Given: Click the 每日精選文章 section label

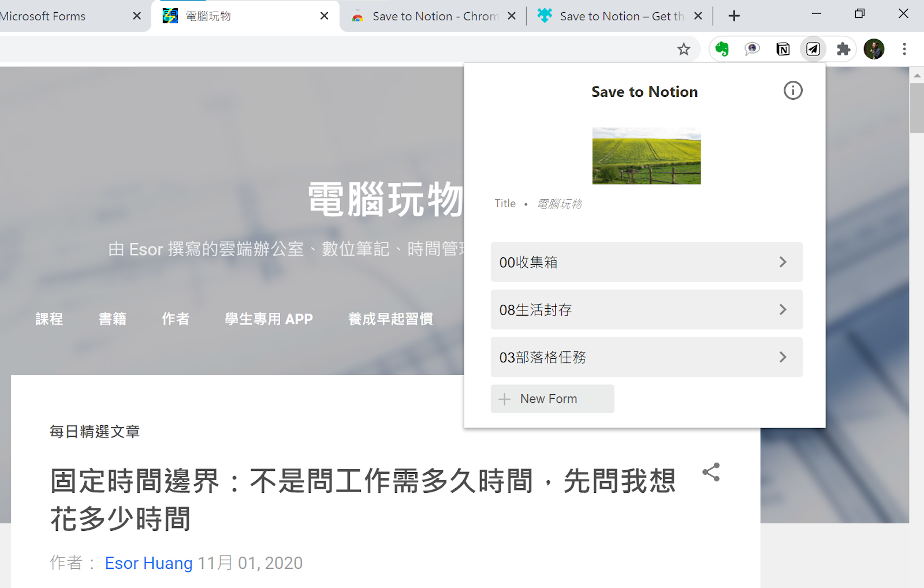Looking at the screenshot, I should point(95,432).
